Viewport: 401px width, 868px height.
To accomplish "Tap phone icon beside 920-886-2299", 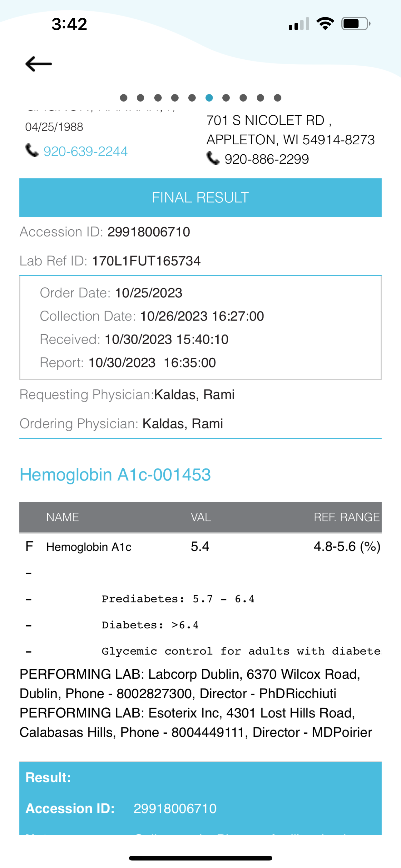I will pos(213,158).
